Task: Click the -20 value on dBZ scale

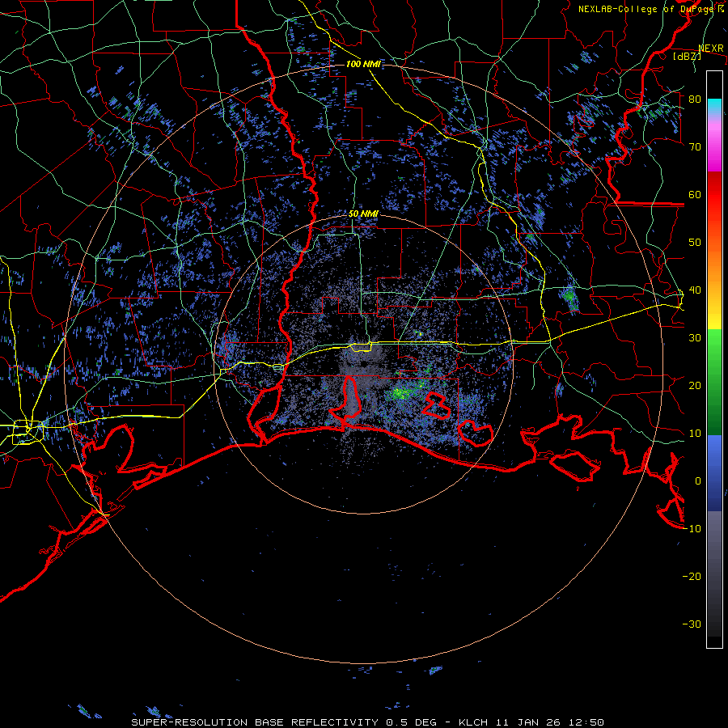Action: (x=692, y=577)
